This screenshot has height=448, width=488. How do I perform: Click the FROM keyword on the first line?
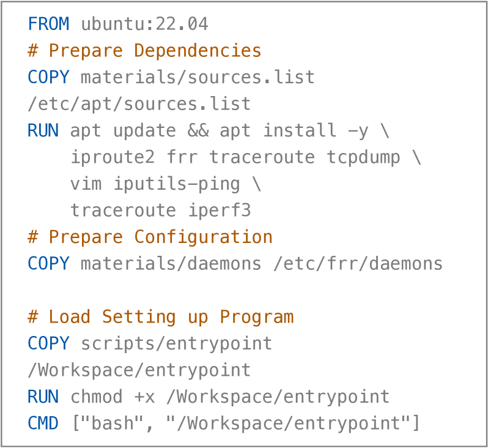coord(48,24)
